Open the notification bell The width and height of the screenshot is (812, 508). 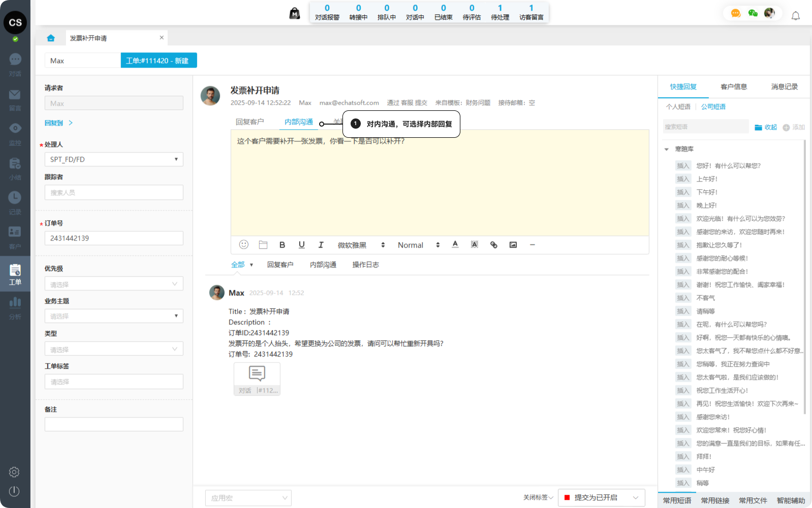coord(796,16)
